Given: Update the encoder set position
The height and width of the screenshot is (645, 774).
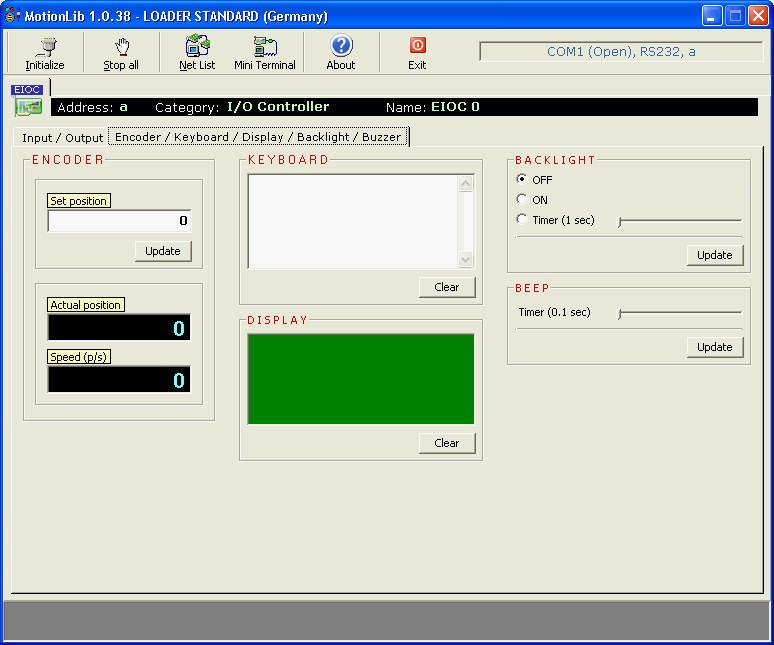Looking at the screenshot, I should pyautogui.click(x=163, y=251).
